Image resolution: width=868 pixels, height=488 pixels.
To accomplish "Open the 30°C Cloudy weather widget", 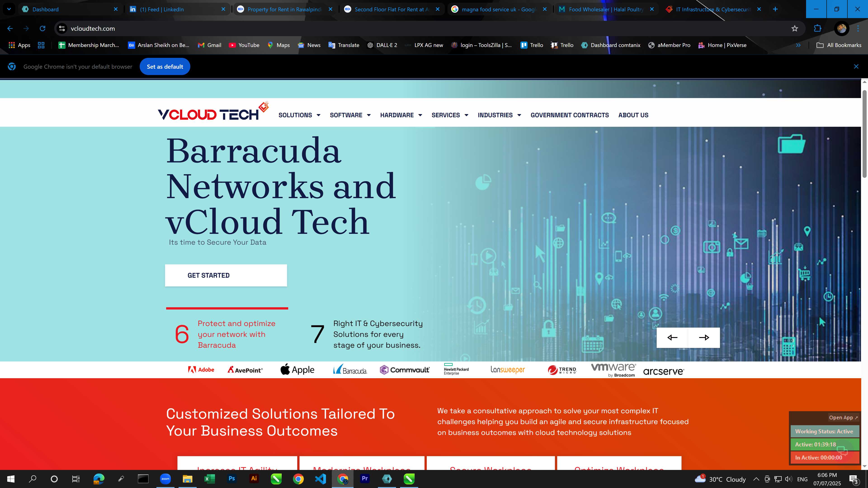I will pyautogui.click(x=720, y=479).
